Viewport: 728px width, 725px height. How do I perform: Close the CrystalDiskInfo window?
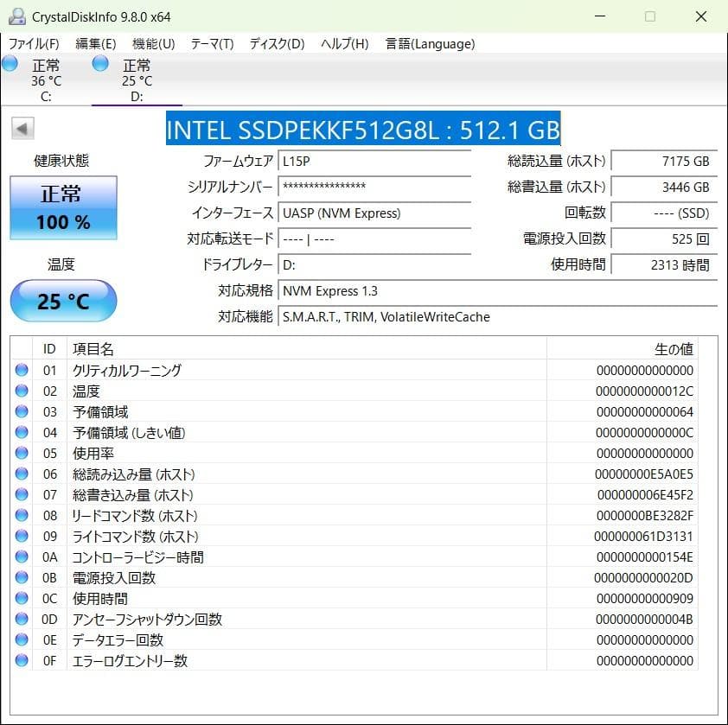tap(701, 16)
